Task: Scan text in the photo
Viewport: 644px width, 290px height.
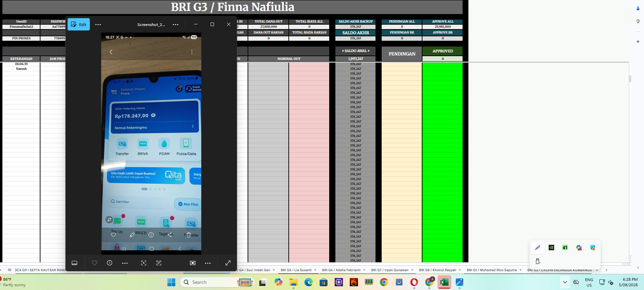Action: (x=159, y=263)
